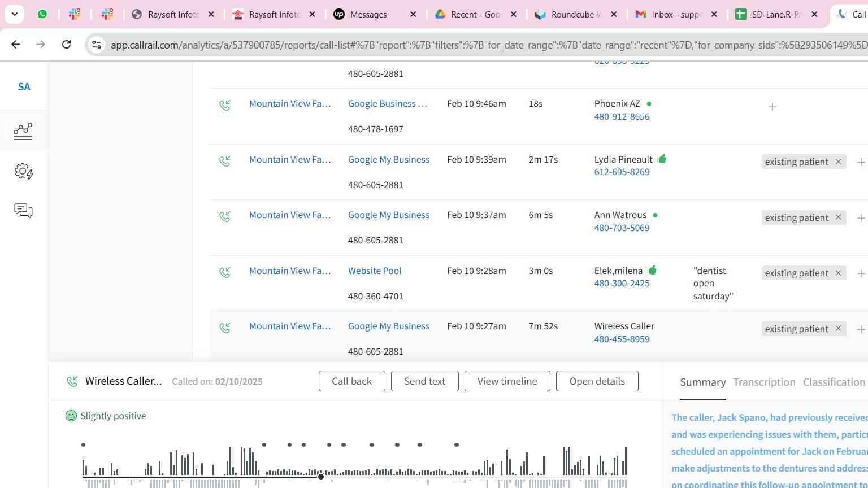Image resolution: width=868 pixels, height=488 pixels.
Task: Click the Open details button
Action: 597,381
